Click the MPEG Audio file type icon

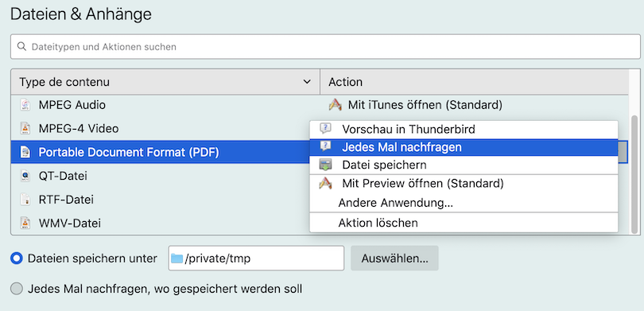tap(25, 105)
